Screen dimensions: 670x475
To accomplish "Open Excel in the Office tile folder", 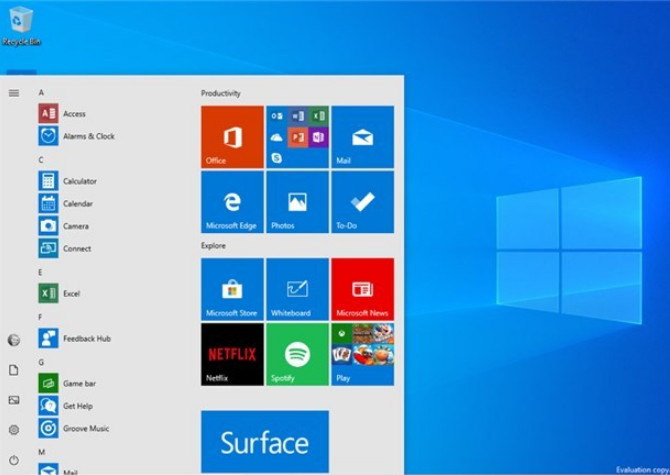I will pyautogui.click(x=318, y=116).
